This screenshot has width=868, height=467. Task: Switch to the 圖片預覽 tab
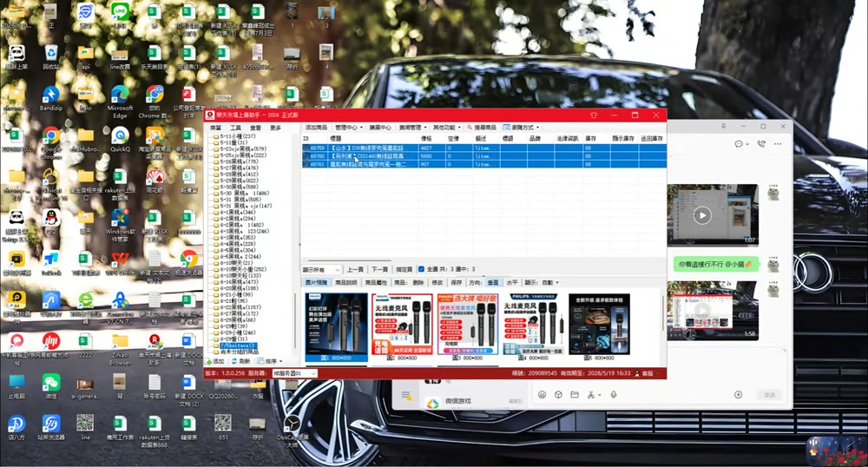[x=316, y=282]
